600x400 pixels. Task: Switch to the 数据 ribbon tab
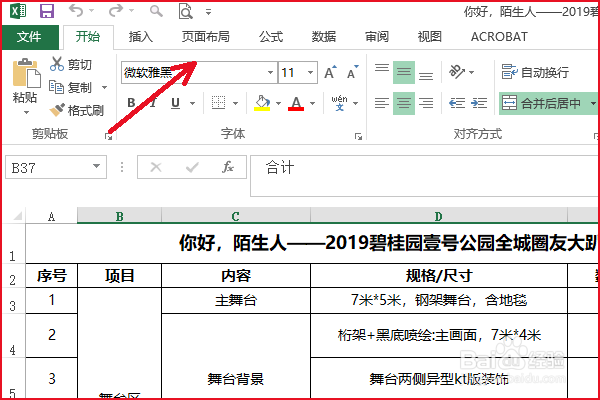point(324,37)
